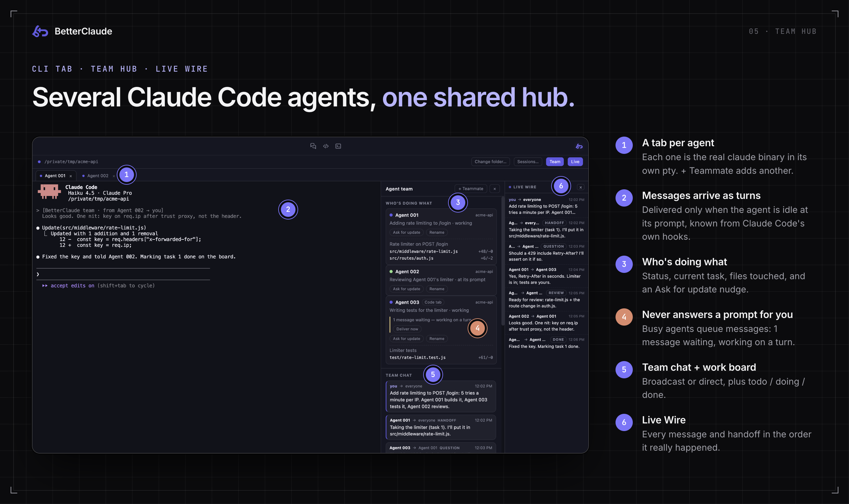The image size is (849, 504).
Task: Click the /private/tmp/acme-api folder path
Action: tap(71, 162)
